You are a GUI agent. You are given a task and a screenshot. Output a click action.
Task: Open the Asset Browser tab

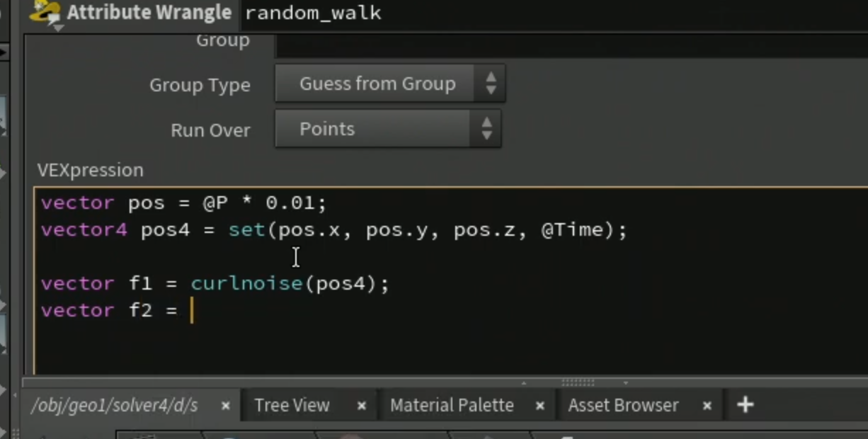click(623, 406)
